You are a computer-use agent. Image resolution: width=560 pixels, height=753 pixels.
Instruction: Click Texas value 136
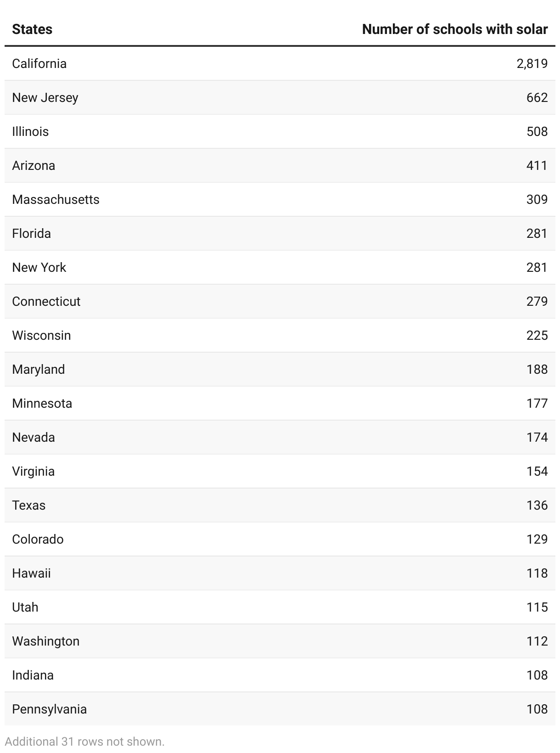537,505
